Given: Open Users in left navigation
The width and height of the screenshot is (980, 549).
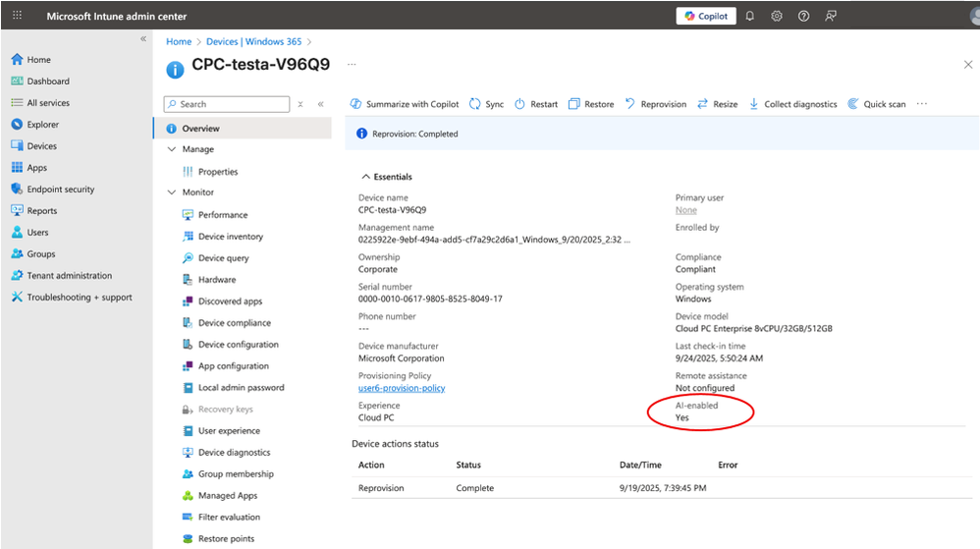Looking at the screenshot, I should [x=30, y=232].
